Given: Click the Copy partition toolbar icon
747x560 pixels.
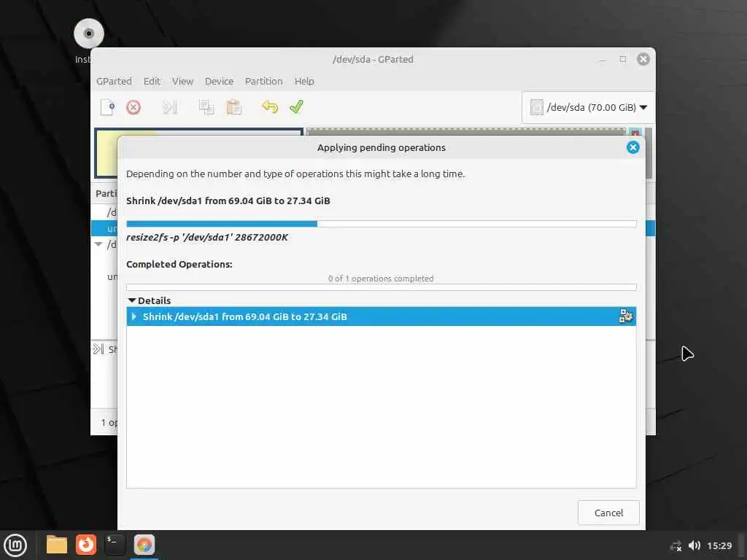Looking at the screenshot, I should pos(206,107).
